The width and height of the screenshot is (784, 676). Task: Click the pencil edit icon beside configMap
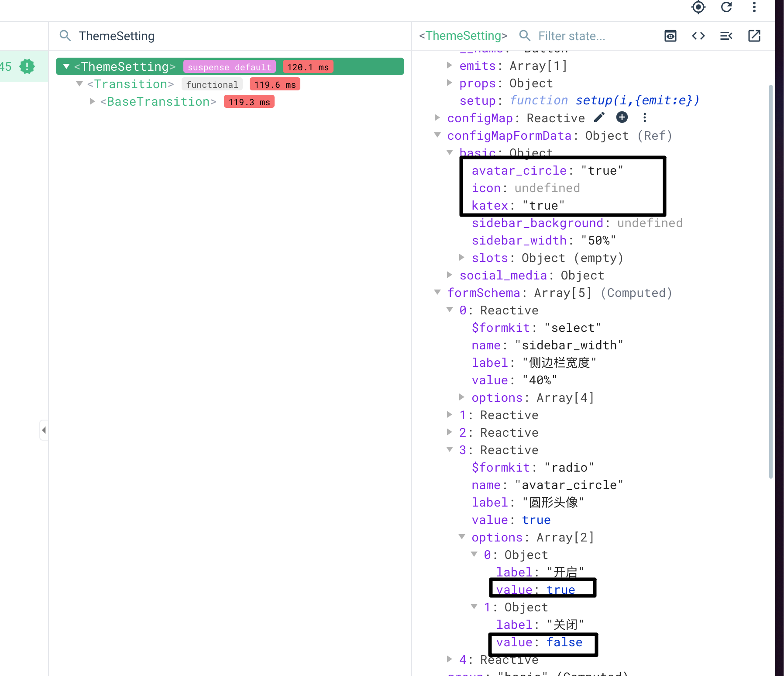599,117
